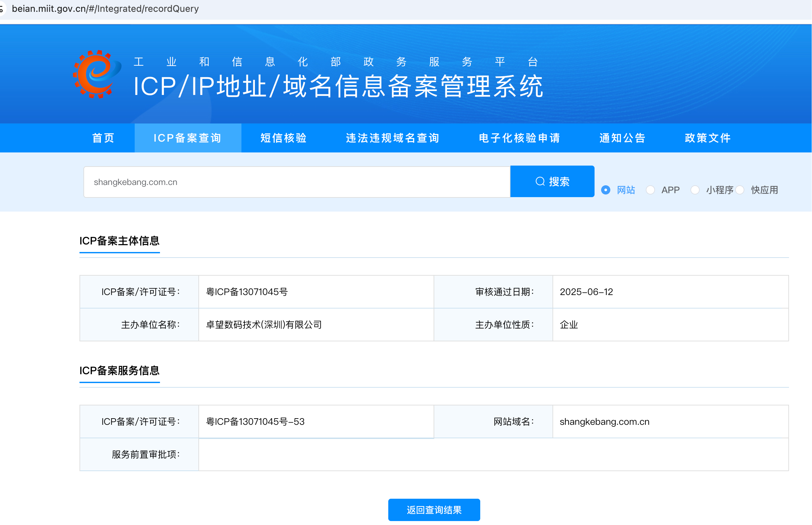Open the 政策文件 navigation tab

click(708, 138)
